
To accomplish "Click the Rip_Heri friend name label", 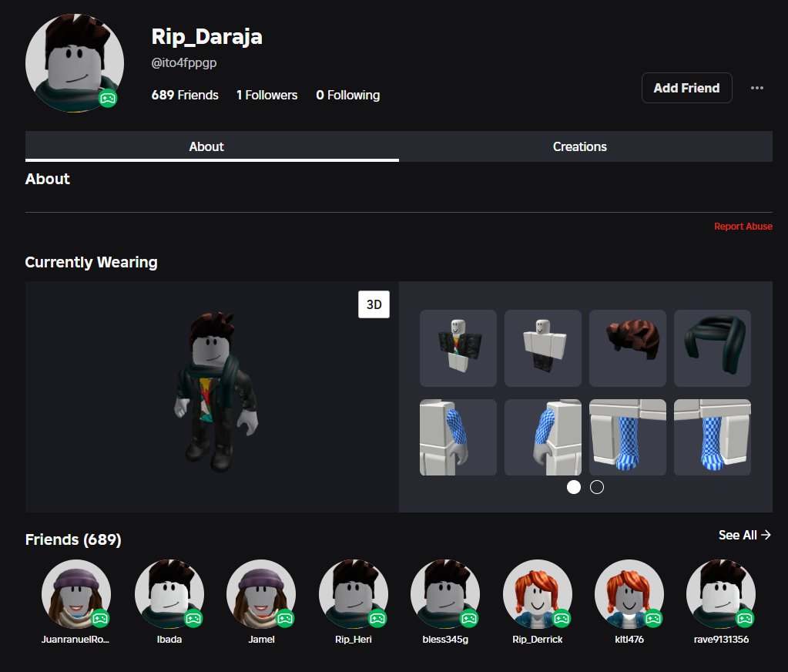I will [354, 640].
